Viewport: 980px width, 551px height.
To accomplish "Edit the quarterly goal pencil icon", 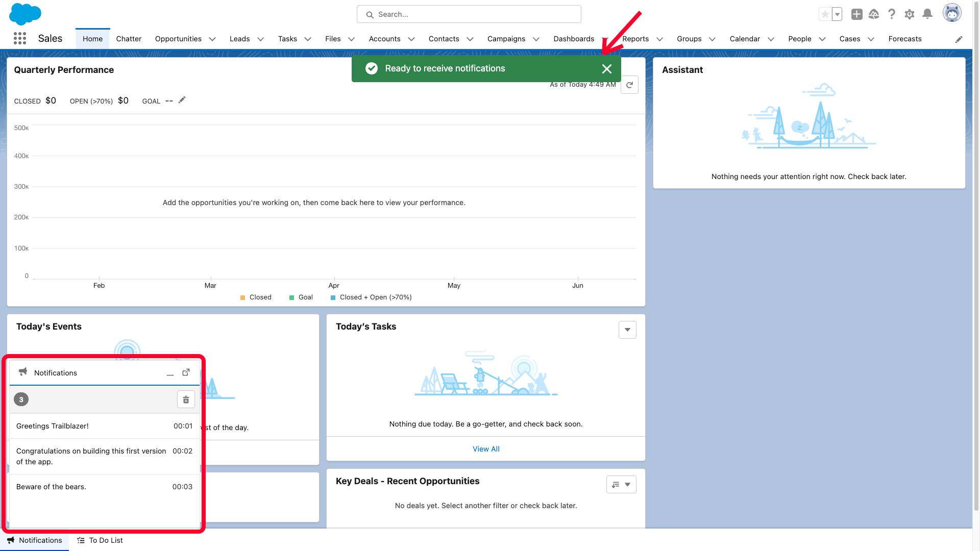I will (x=182, y=100).
